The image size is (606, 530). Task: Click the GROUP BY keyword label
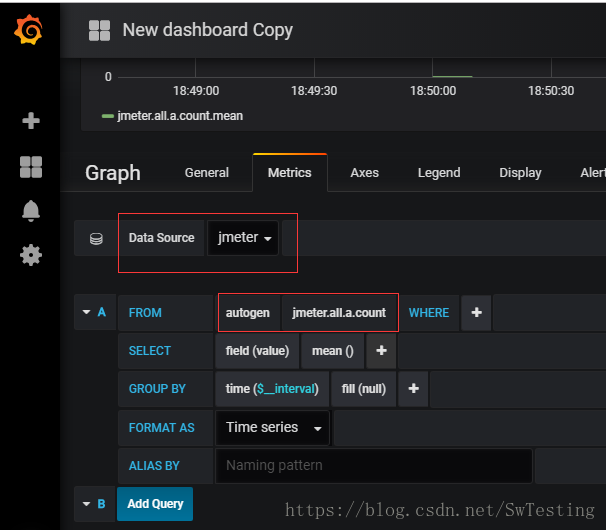pos(157,389)
